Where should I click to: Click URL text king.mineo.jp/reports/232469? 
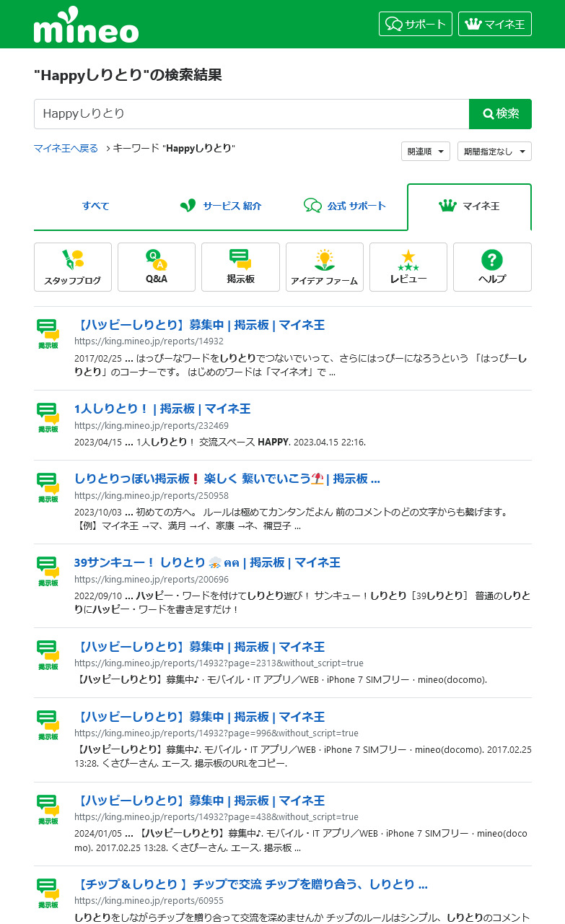pos(152,426)
